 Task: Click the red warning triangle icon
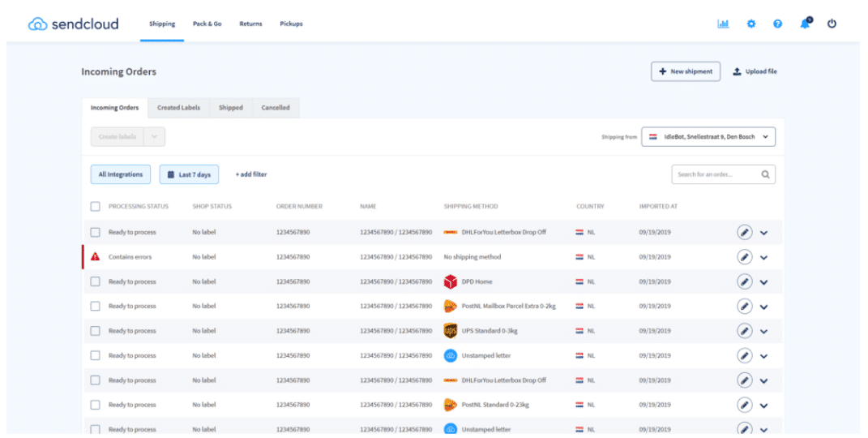click(x=95, y=256)
